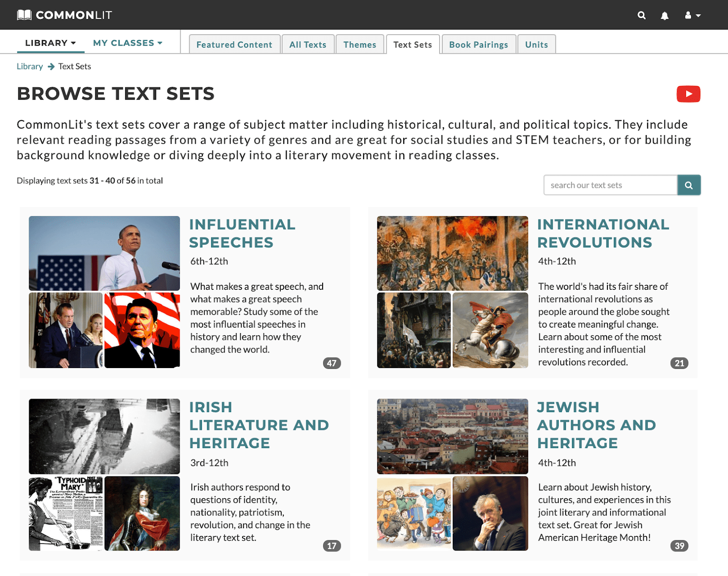Focus the search our text sets field
Viewport: 728px width, 576px height.
coord(610,185)
